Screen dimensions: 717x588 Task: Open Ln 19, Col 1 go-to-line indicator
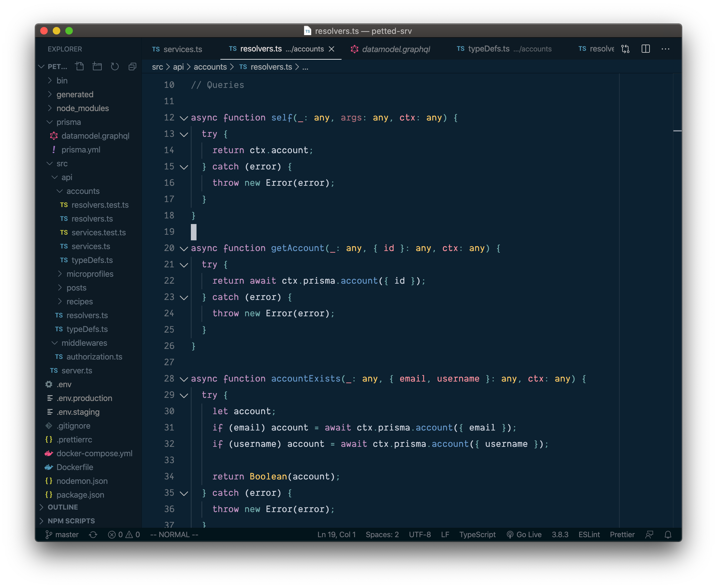coord(337,534)
